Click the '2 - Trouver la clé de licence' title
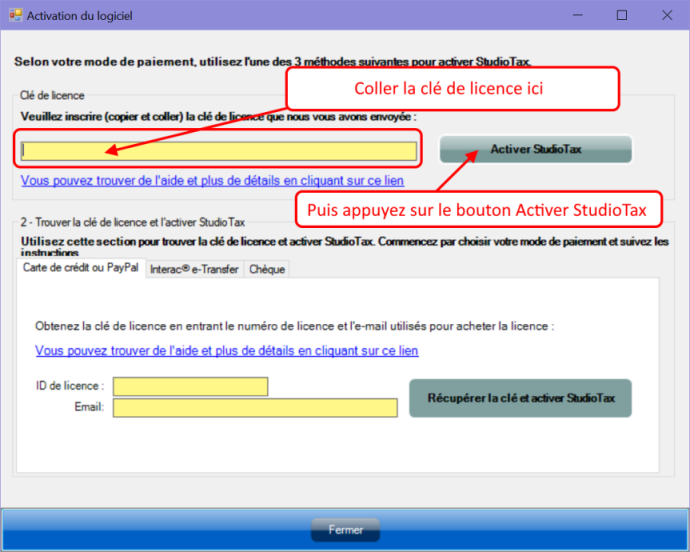The height and width of the screenshot is (552, 690). pyautogui.click(x=132, y=222)
